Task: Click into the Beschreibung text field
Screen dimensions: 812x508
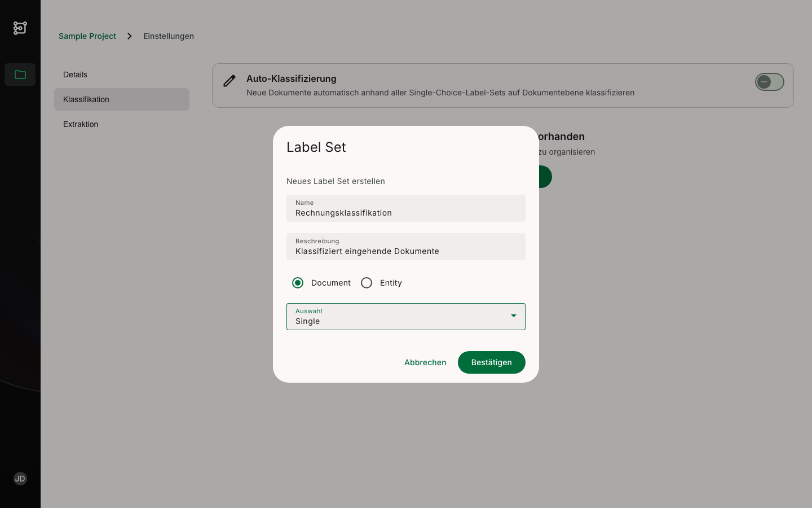Action: coord(405,247)
